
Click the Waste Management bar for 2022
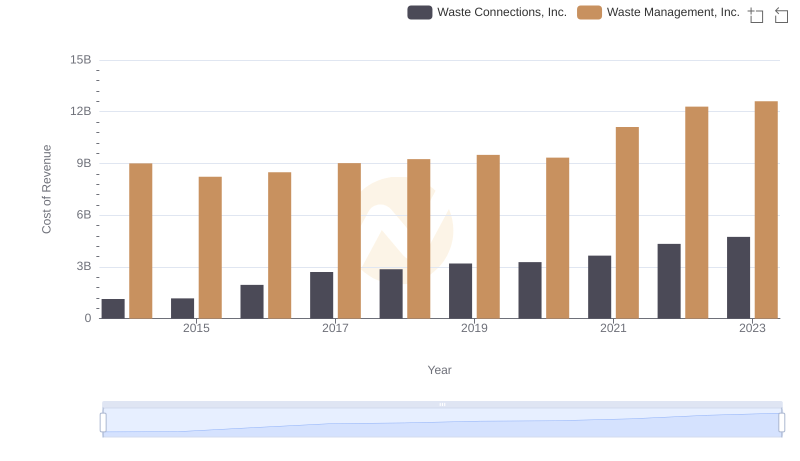[696, 212]
